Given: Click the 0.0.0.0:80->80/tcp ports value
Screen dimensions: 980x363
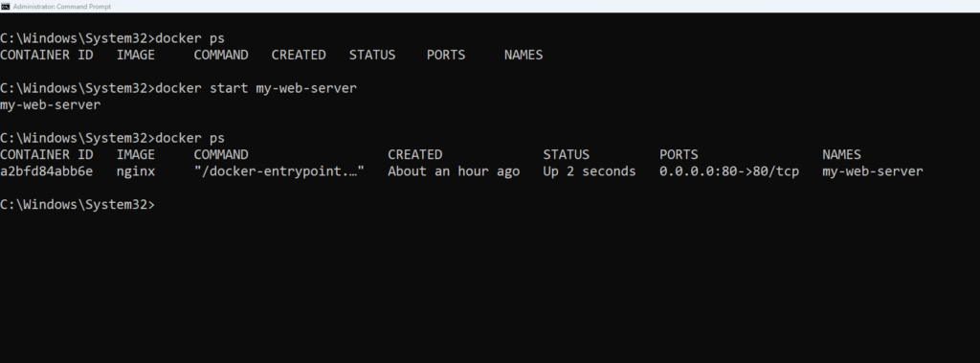Looking at the screenshot, I should click(x=728, y=171).
